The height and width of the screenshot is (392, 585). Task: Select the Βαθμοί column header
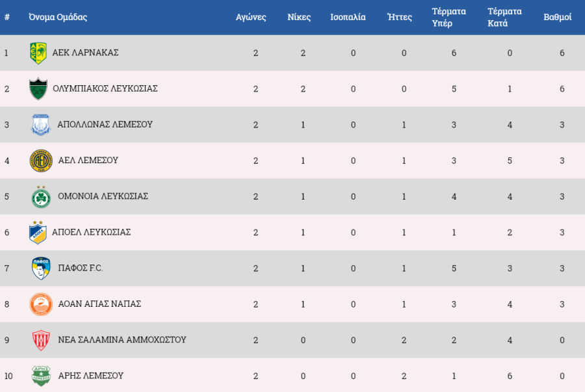click(x=558, y=17)
